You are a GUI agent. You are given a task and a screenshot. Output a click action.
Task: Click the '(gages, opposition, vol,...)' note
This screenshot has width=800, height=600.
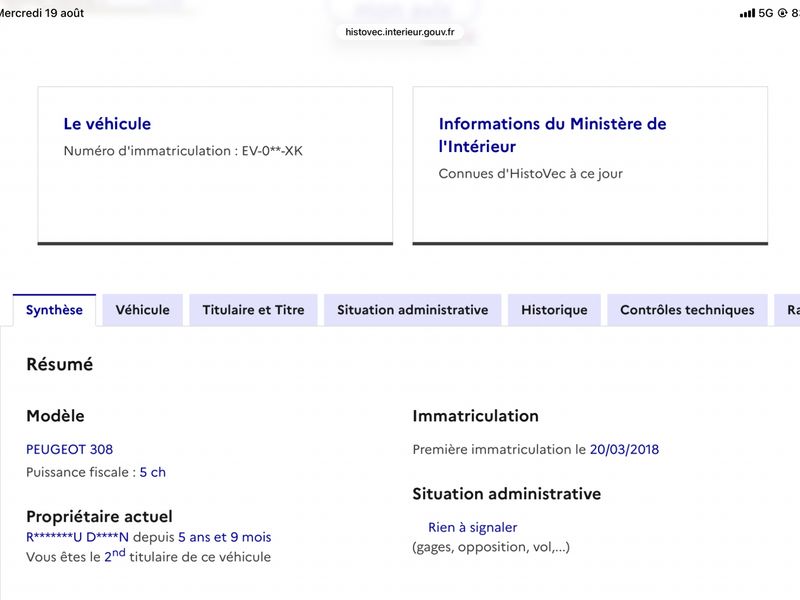coord(491,547)
